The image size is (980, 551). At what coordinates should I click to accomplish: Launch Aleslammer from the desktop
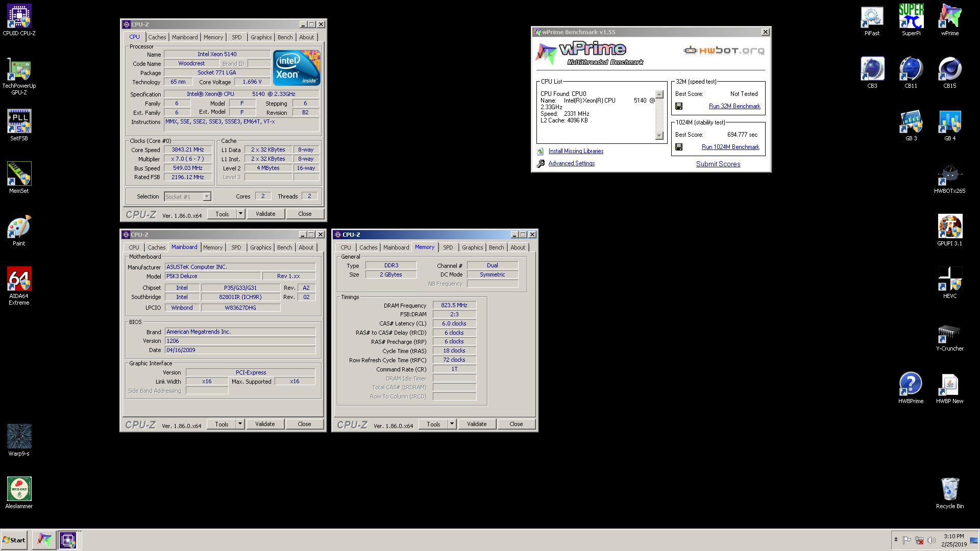point(19,493)
